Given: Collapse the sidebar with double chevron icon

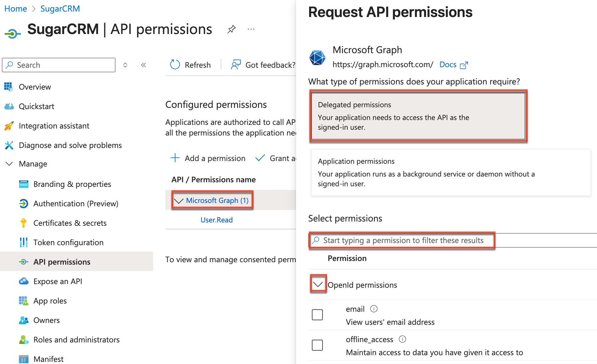Looking at the screenshot, I should point(143,65).
